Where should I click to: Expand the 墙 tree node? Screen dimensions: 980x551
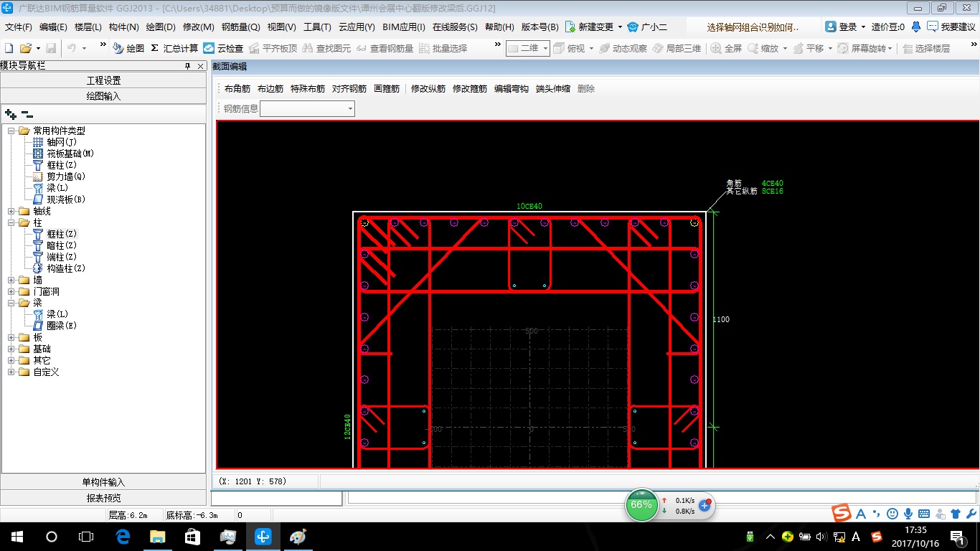[11, 280]
